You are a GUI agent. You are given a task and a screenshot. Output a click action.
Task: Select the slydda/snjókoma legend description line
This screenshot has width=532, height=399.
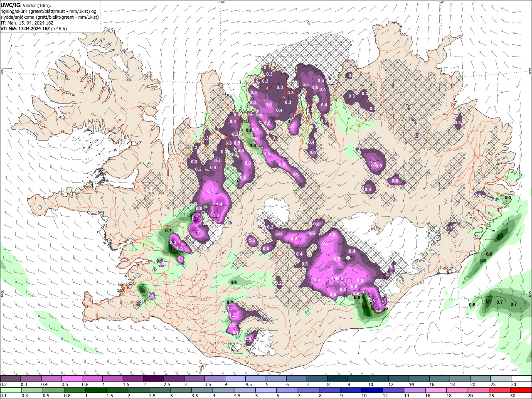coord(49,17)
